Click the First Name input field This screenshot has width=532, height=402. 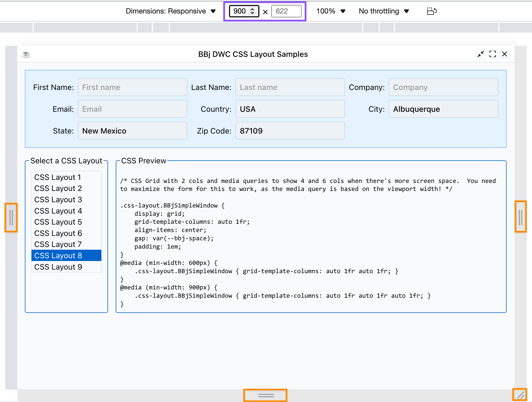(x=132, y=87)
